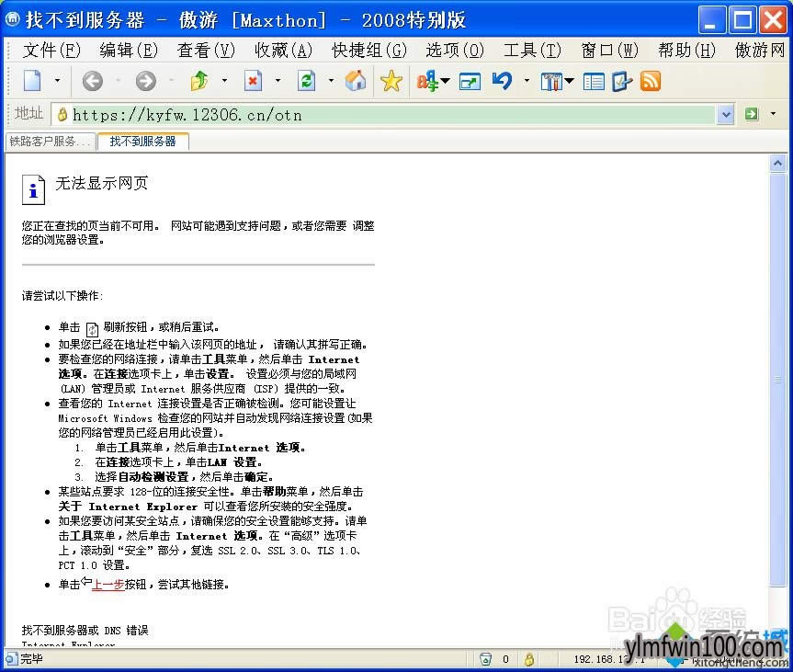The width and height of the screenshot is (793, 672).
Task: Open the 工具 menu
Action: [531, 51]
